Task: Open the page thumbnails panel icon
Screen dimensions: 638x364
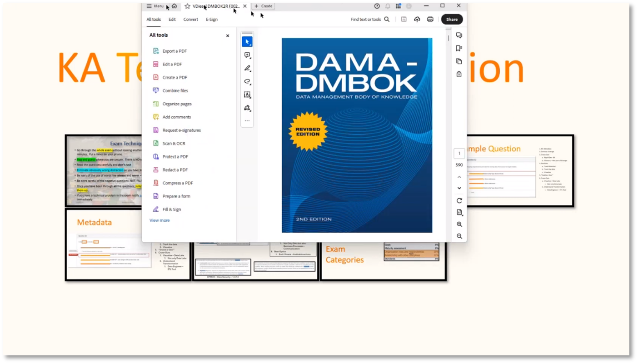Action: [x=459, y=61]
